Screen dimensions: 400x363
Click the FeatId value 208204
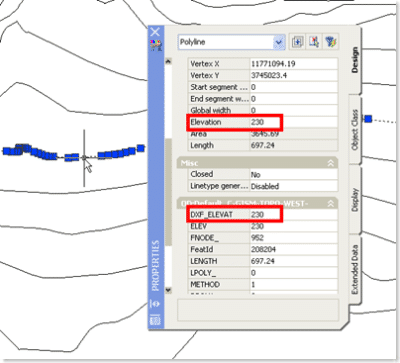click(263, 250)
